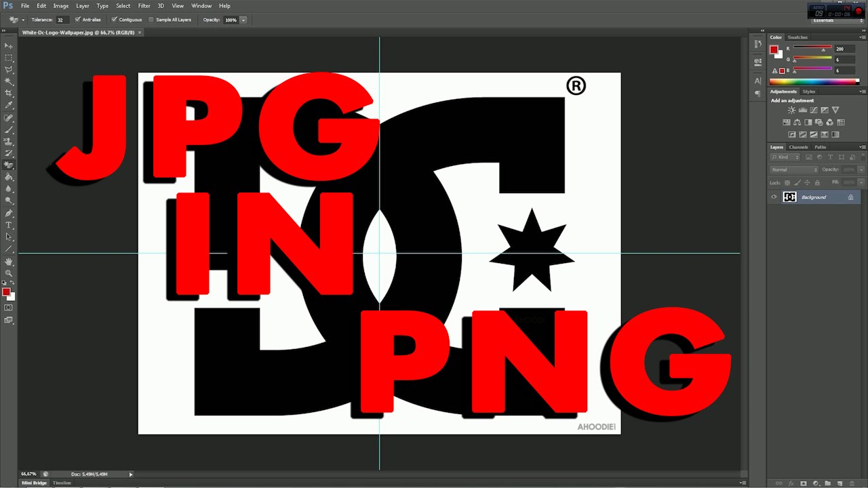Toggle lock image pixels

pyautogui.click(x=797, y=183)
